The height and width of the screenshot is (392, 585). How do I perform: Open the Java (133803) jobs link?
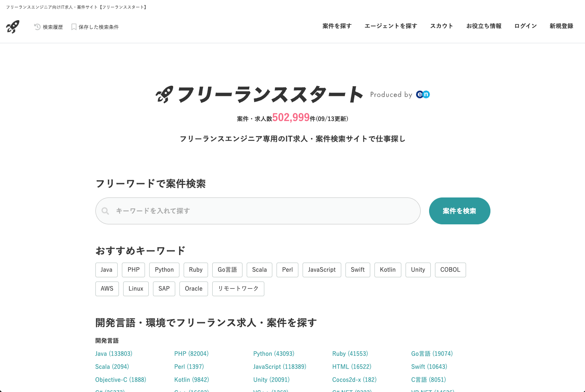113,354
